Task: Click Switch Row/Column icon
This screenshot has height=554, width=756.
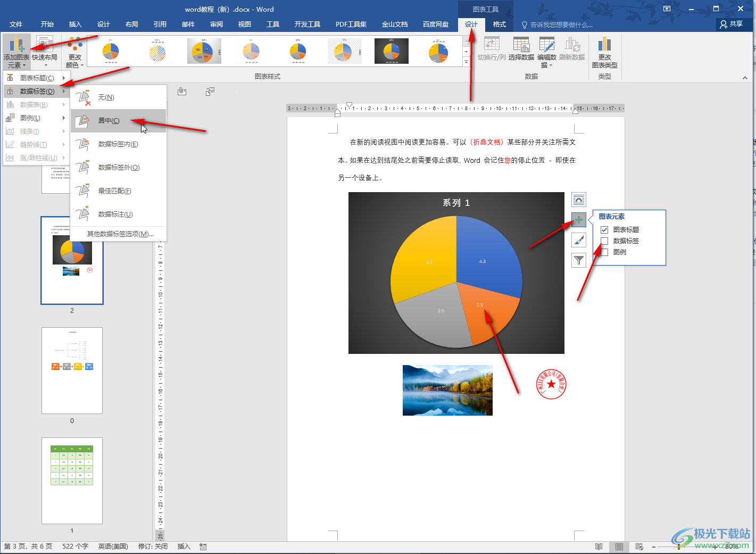Action: point(492,49)
